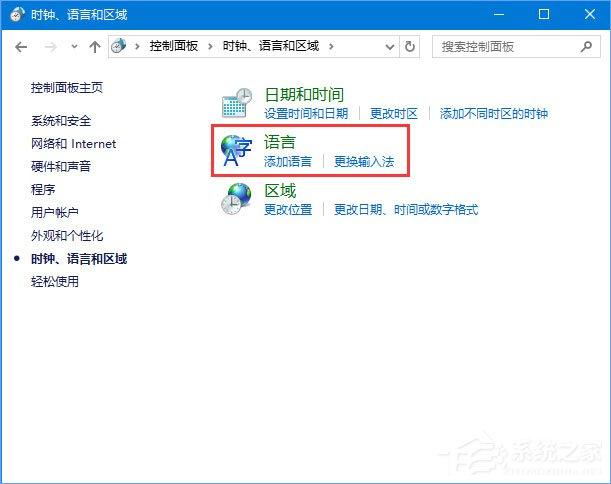The image size is (611, 484).
Task: Open the recent locations dropdown arrow
Action: coord(74,47)
